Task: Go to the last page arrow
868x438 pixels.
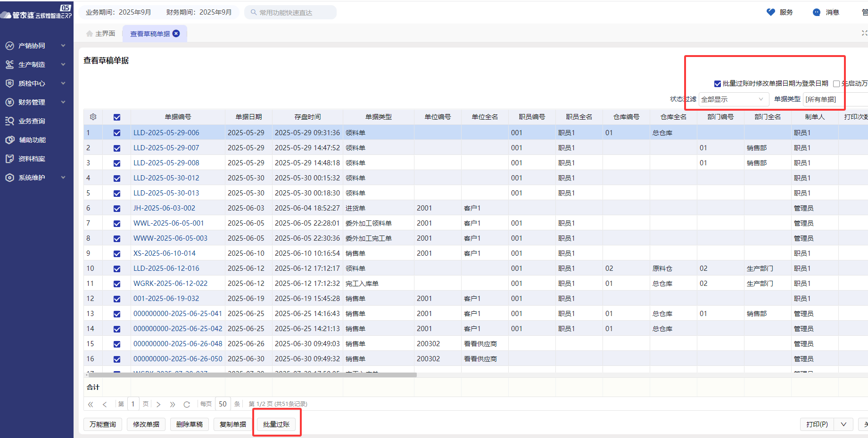Action: [x=173, y=404]
